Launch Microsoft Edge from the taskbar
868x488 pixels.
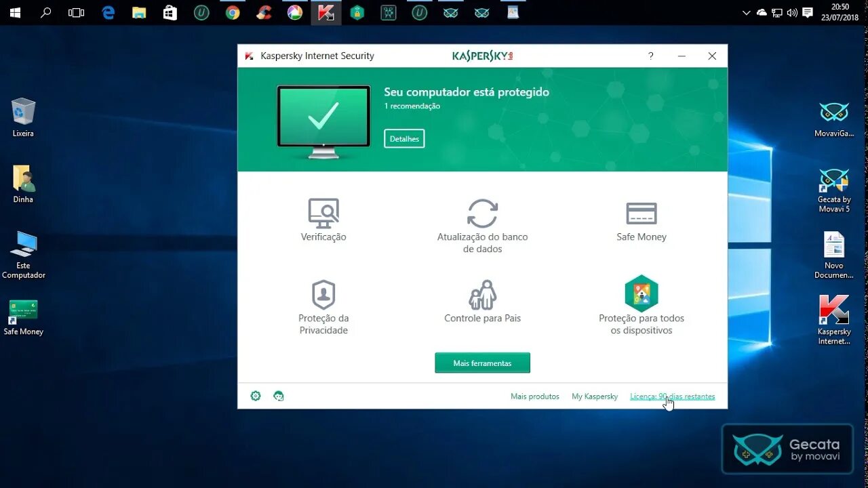coord(108,12)
